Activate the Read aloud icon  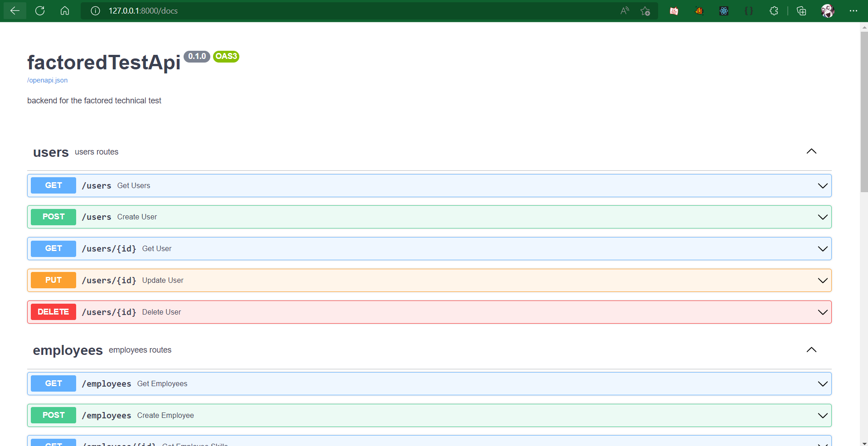(625, 11)
